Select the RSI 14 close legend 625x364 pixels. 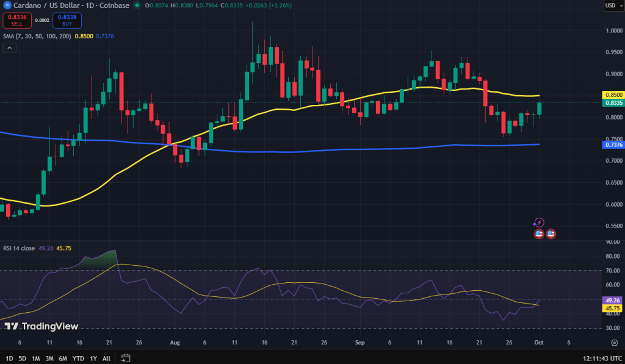coord(18,248)
